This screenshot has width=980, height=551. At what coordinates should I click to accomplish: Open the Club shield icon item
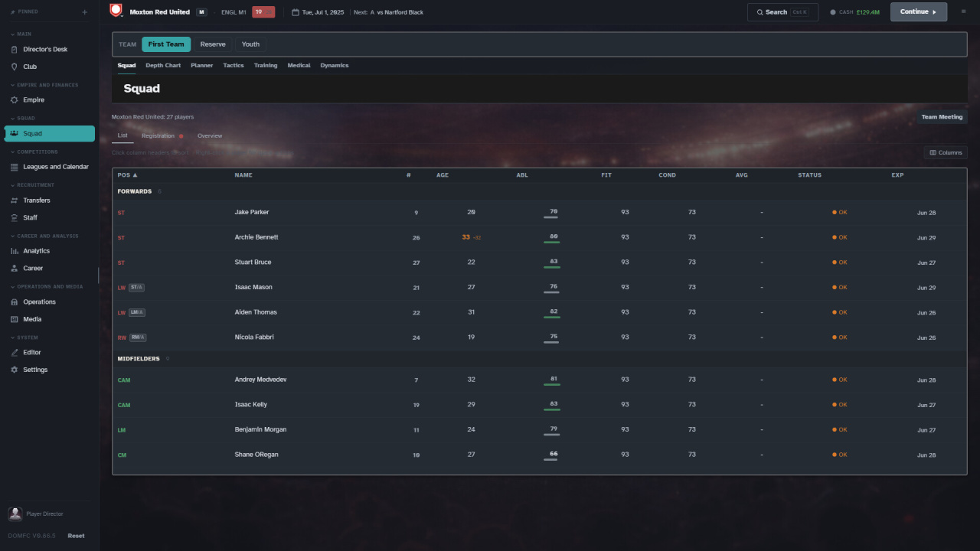point(50,67)
